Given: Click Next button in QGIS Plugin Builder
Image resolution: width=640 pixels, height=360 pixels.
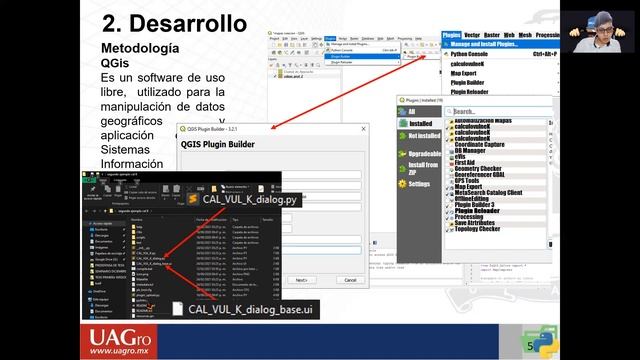Looking at the screenshot, I should point(301,280).
